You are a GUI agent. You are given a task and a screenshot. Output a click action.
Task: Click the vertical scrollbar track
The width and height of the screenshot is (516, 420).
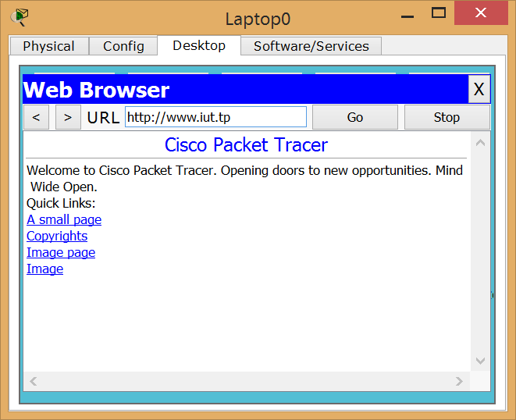coord(480,252)
